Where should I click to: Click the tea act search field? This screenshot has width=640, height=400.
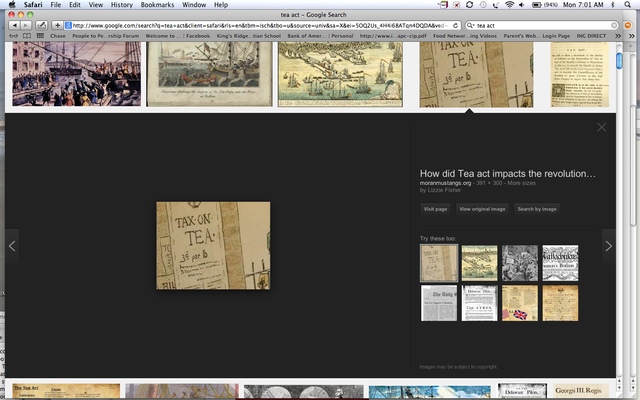pyautogui.click(x=543, y=25)
